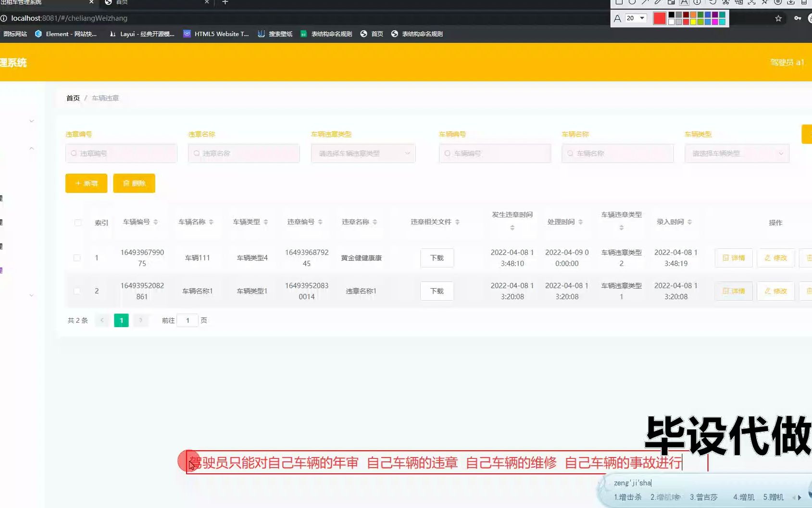Screen dimensions: 812x508
Task: Open the Layui bookmark in bookmarks bar
Action: [x=142, y=34]
